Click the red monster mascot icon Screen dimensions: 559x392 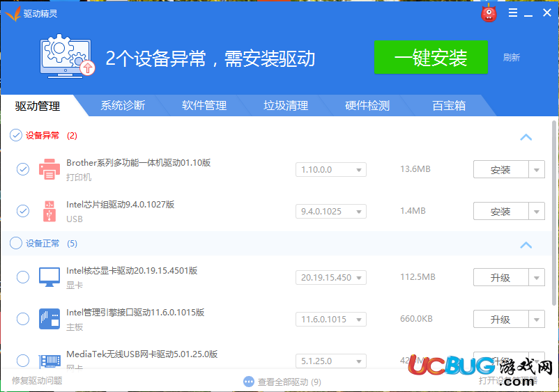pyautogui.click(x=489, y=14)
